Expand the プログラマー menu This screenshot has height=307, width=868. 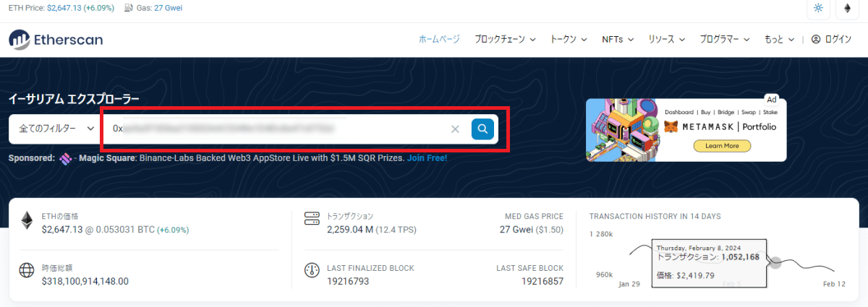(x=724, y=40)
